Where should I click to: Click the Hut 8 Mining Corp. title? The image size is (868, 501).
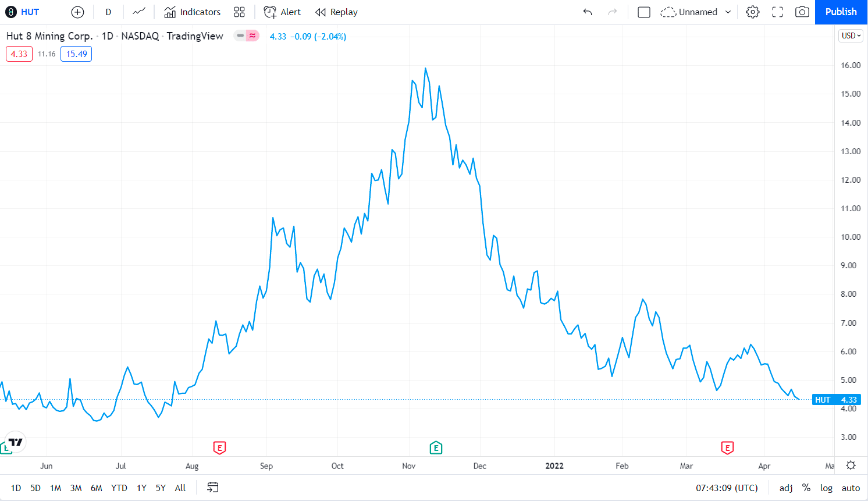coord(49,36)
